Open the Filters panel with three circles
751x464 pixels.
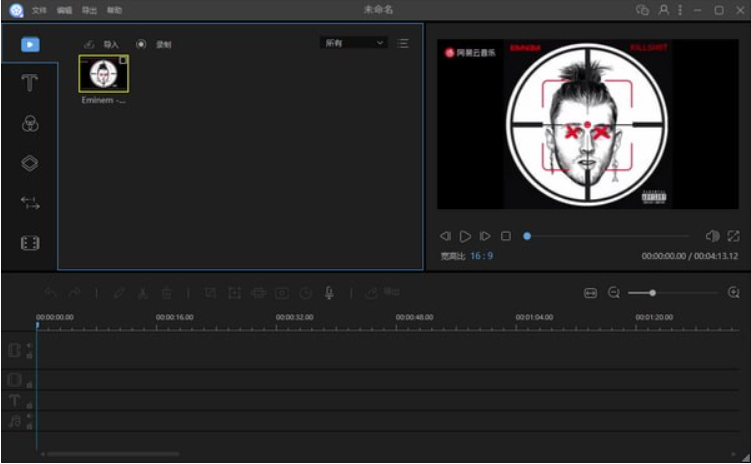[30, 124]
